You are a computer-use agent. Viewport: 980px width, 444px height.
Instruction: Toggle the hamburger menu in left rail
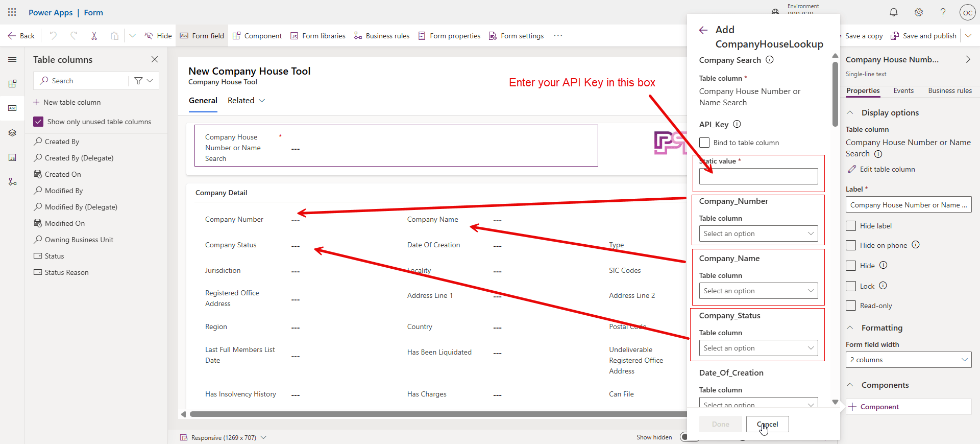pyautogui.click(x=12, y=60)
